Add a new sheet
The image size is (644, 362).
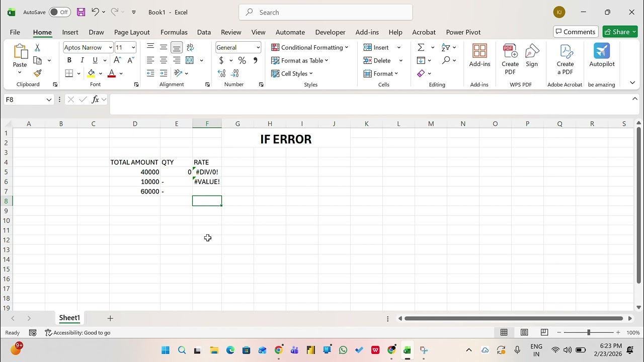(110, 318)
